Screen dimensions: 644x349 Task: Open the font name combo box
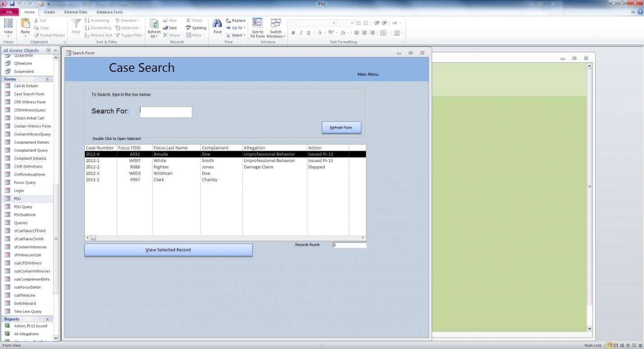[313, 23]
